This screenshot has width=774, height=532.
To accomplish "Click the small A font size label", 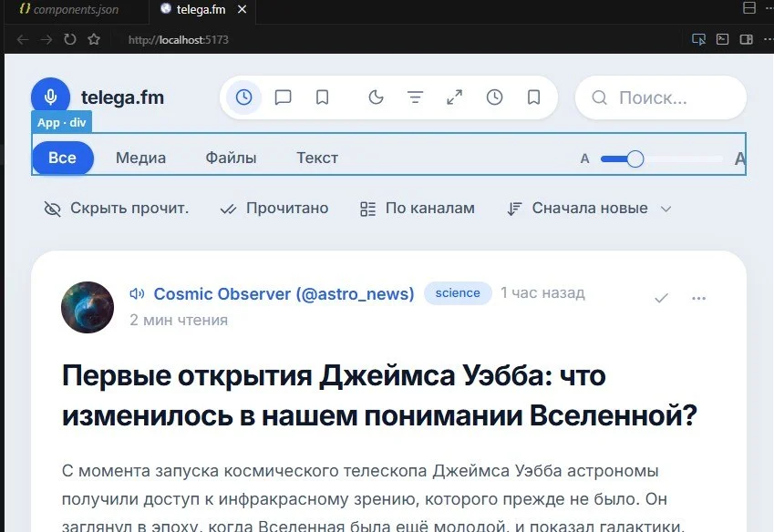I will [585, 159].
